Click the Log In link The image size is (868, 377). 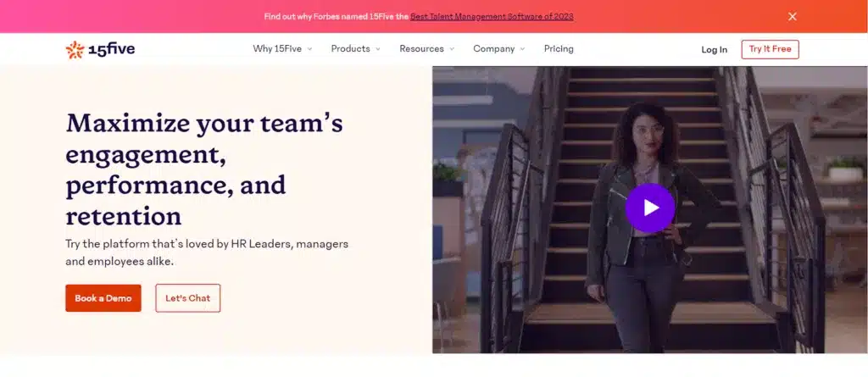pyautogui.click(x=714, y=49)
